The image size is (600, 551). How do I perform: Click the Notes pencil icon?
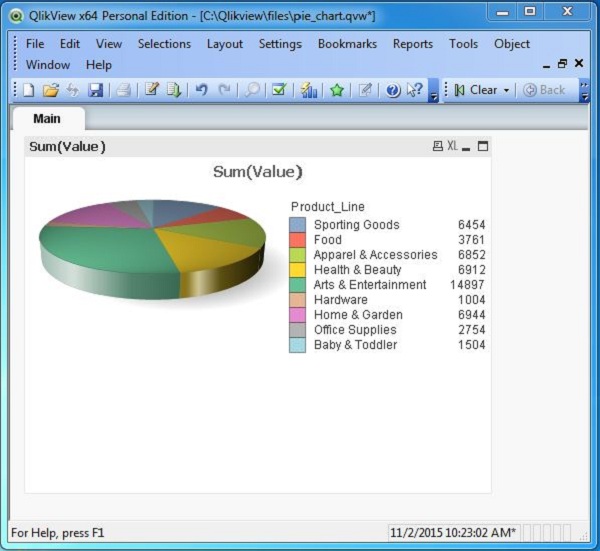pyautogui.click(x=365, y=91)
